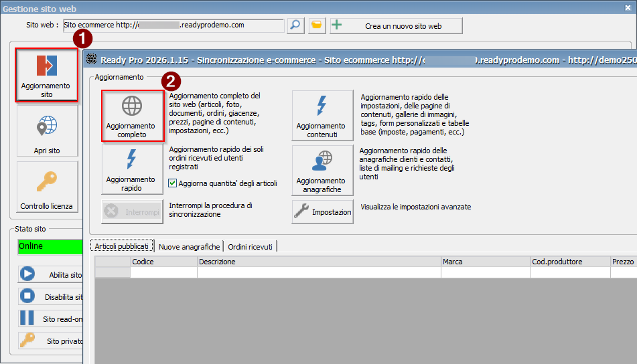Screen dimensions: 637x364
Task: Click the Descrizione column header
Action: 318,262
